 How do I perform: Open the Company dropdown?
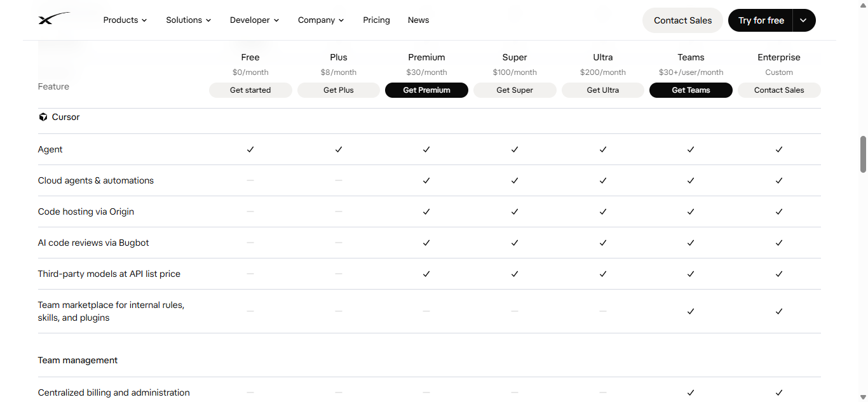pos(321,20)
